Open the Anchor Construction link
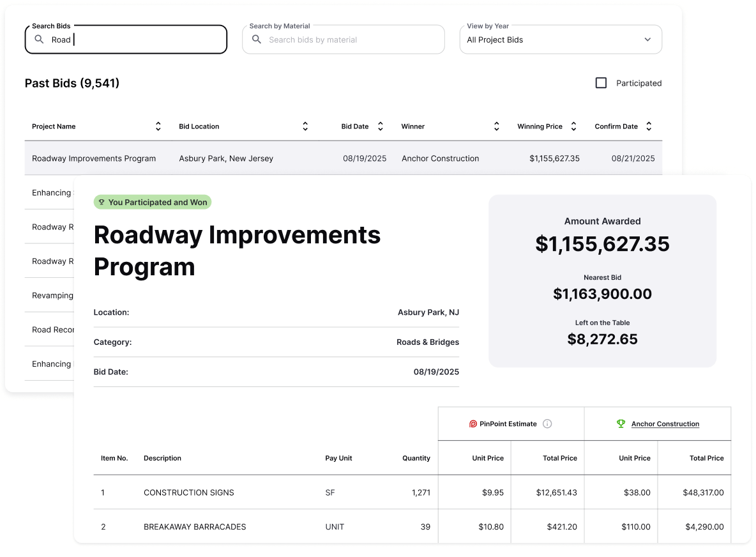This screenshot has height=557, width=756. (665, 423)
